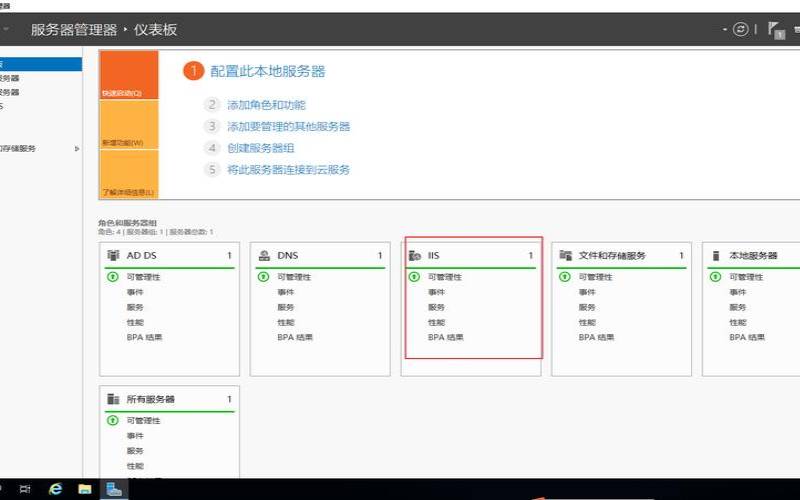Click 性能 in the AD DS tile
Viewport: 800px width, 500px height.
point(135,322)
